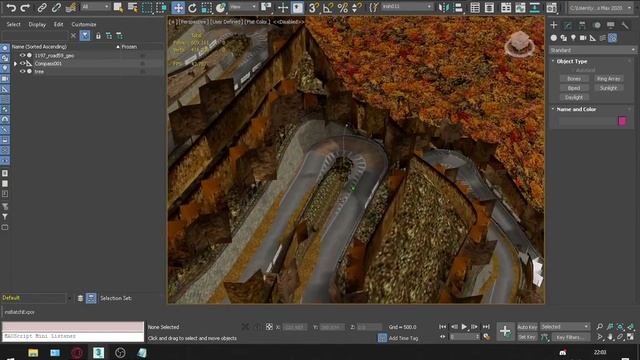Click the Undo arrow icon
The width and height of the screenshot is (640, 360).
(11, 7)
